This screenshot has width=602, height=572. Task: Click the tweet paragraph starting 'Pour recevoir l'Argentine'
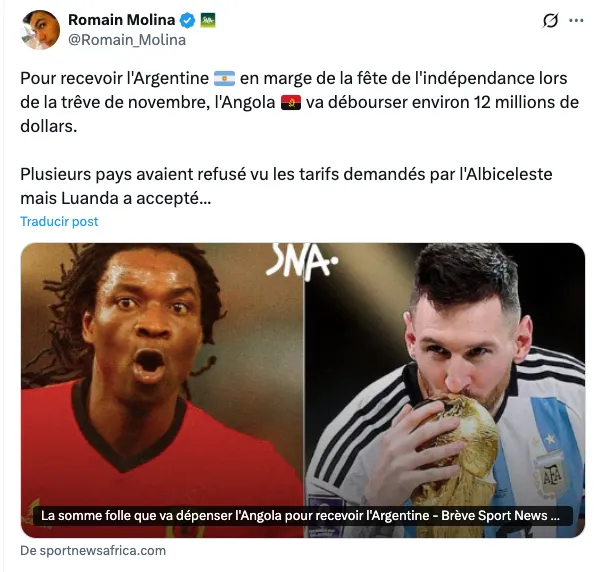pos(299,102)
